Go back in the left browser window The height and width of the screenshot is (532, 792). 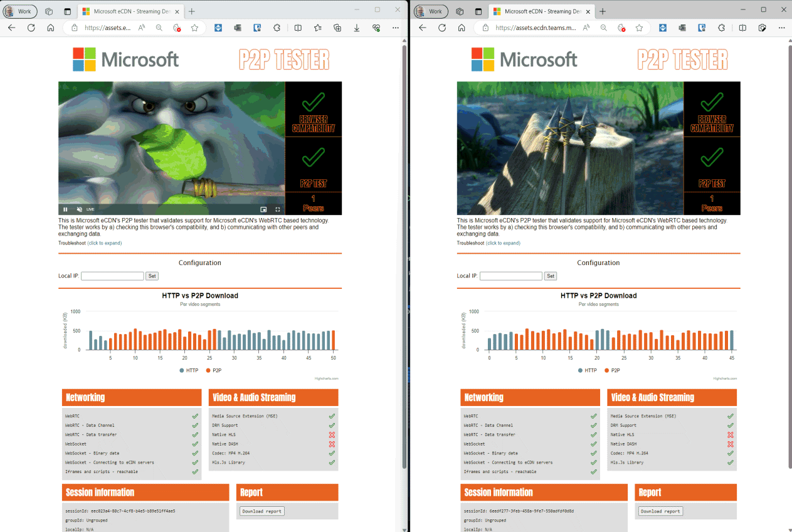(x=11, y=28)
